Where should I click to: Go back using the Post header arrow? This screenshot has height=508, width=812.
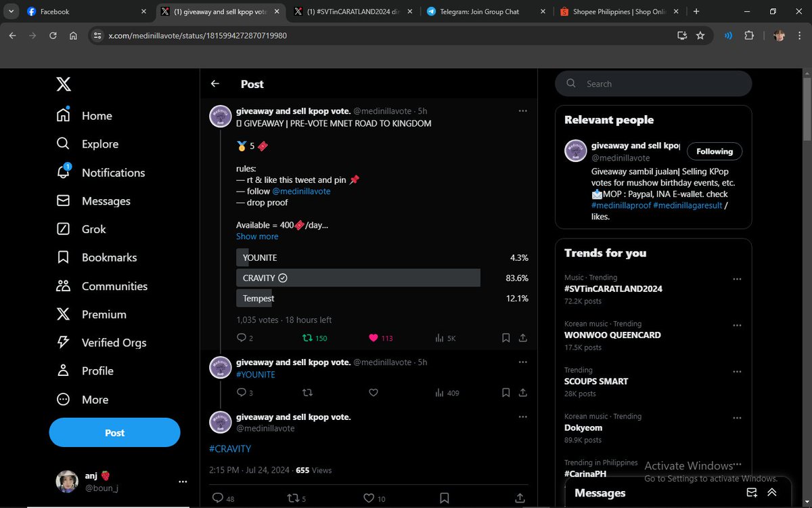215,84
